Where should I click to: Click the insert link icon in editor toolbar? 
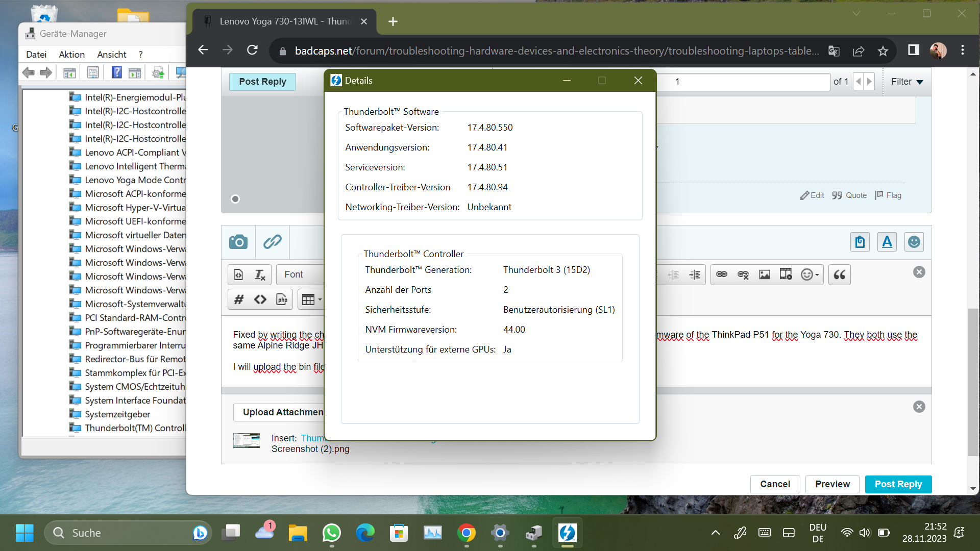point(721,274)
